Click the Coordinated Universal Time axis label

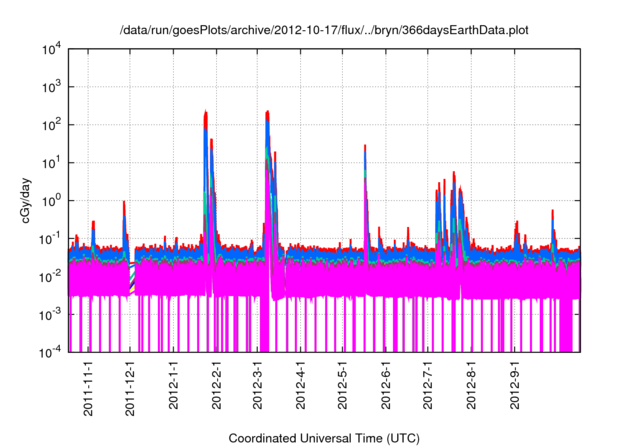tap(325, 438)
